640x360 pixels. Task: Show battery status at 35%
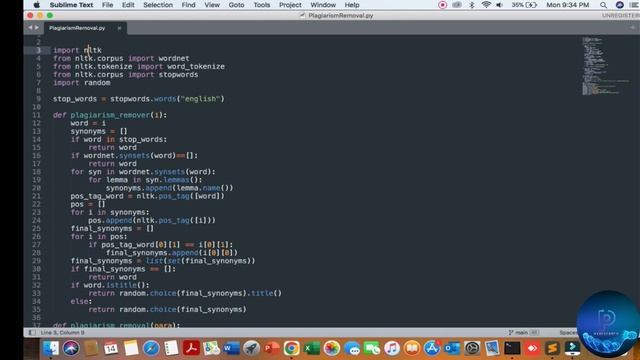tap(524, 5)
